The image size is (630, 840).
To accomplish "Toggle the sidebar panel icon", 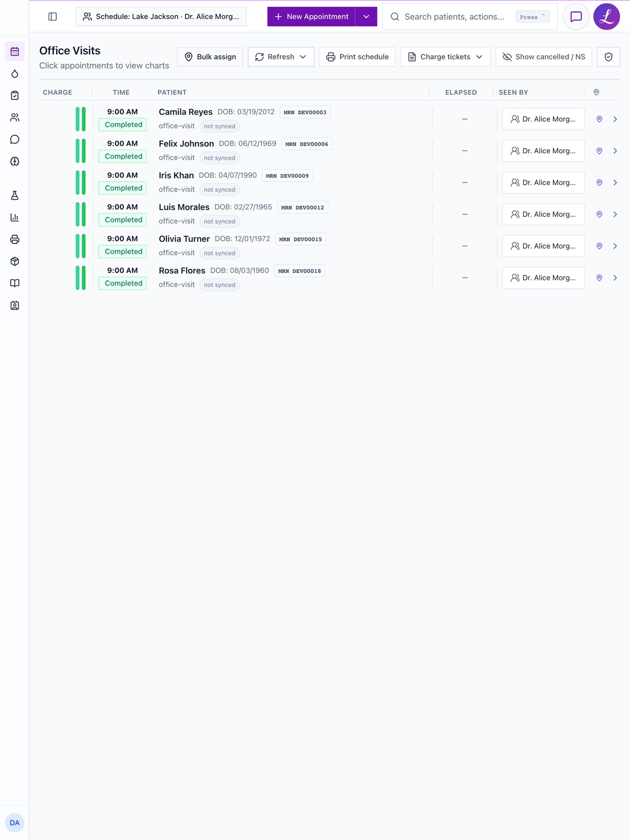I will (x=53, y=17).
